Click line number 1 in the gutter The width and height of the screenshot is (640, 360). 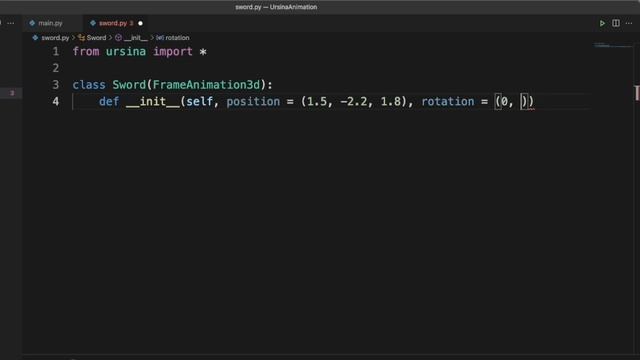(56, 51)
